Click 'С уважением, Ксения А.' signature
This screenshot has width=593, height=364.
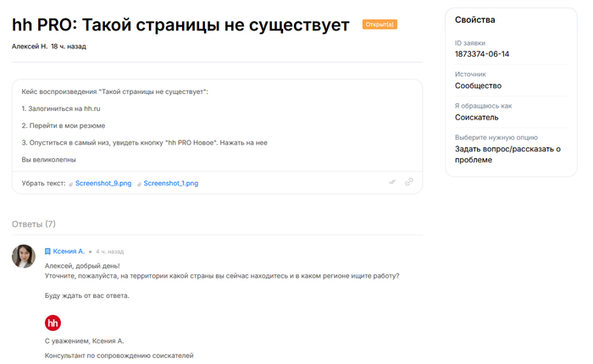coord(85,341)
